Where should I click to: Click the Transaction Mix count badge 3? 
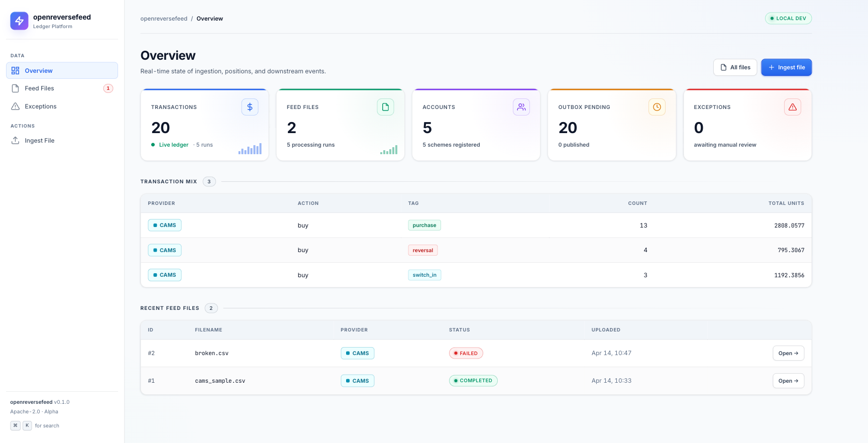click(x=209, y=181)
